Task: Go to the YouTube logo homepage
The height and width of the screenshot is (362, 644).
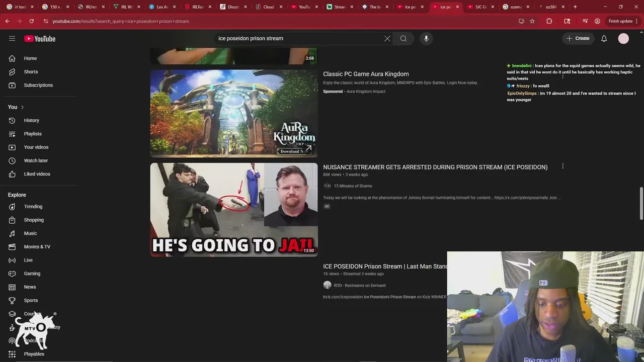Action: click(40, 39)
